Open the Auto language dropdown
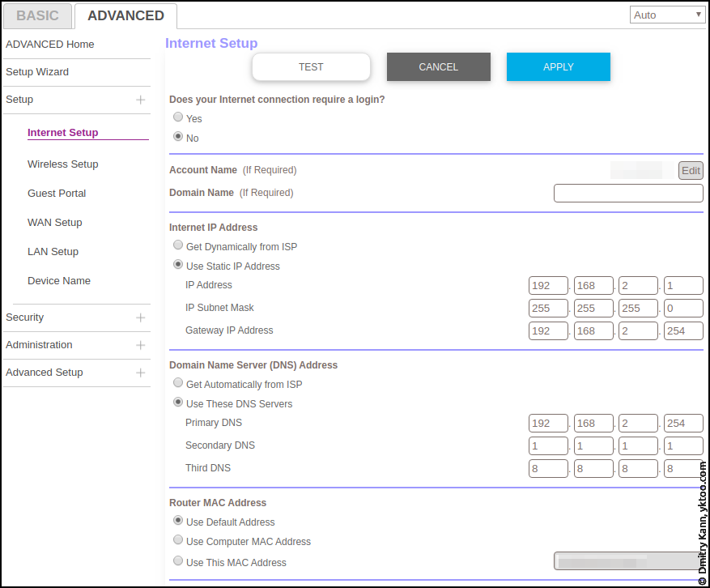This screenshot has width=710, height=588. (667, 15)
